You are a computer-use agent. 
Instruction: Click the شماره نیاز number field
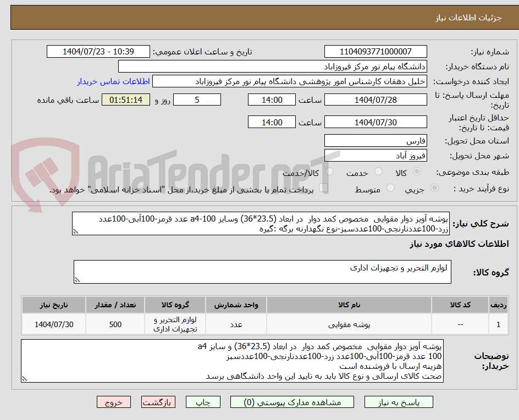pyautogui.click(x=376, y=52)
